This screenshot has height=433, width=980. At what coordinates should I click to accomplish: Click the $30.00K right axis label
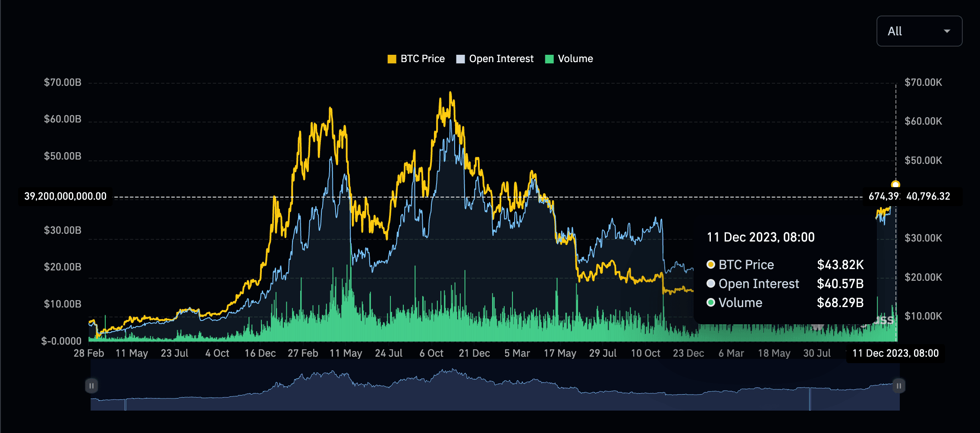click(x=923, y=238)
